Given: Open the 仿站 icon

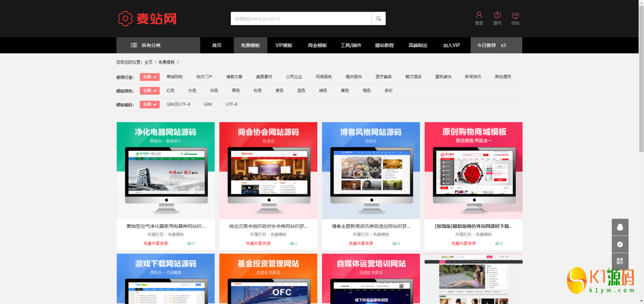Looking at the screenshot, I should [x=515, y=18].
